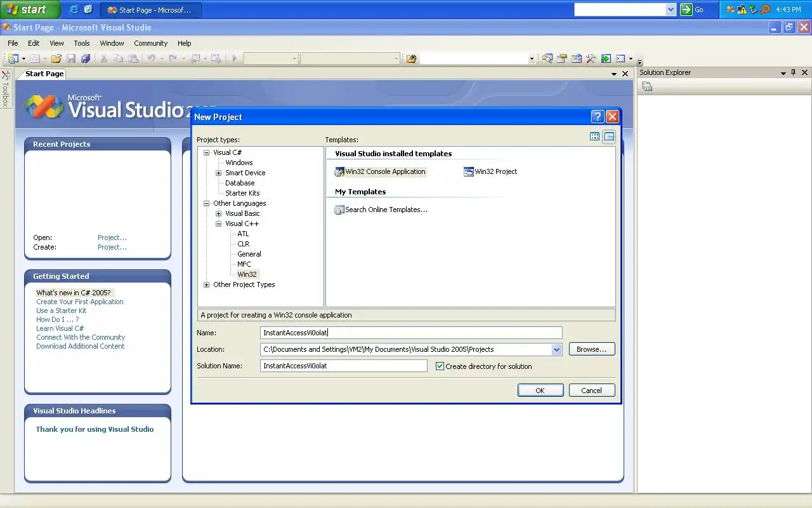Click the Open File toolbar icon
Viewport: 812px width, 508px height.
click(56, 58)
